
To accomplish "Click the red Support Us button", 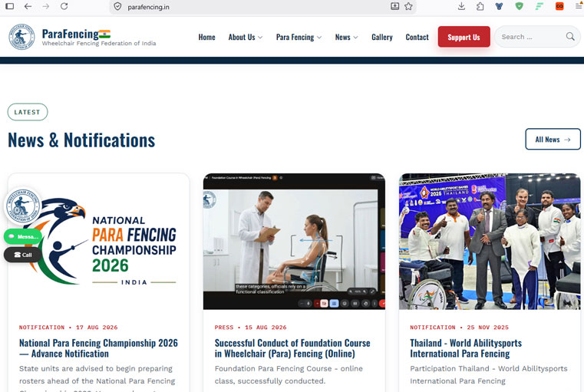I will click(464, 37).
